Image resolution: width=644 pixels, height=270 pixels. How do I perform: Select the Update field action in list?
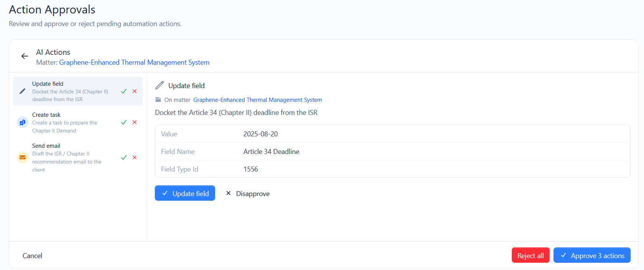78,91
